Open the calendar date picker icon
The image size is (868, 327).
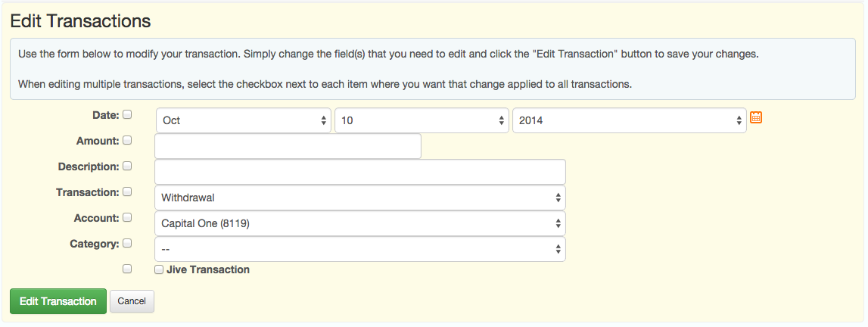755,117
